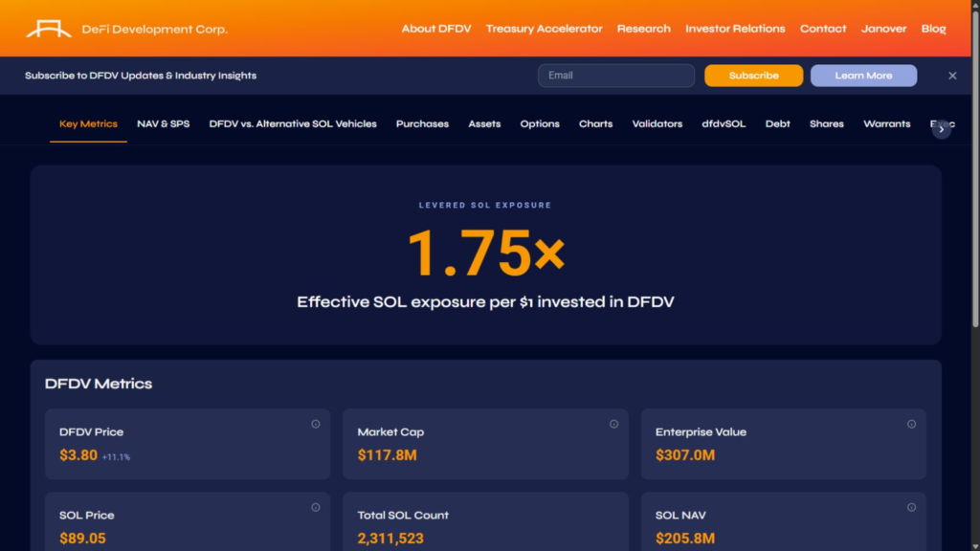Click the DeFi Development Corp. logo icon
Image resolution: width=980 pixels, height=551 pixels.
[48, 29]
